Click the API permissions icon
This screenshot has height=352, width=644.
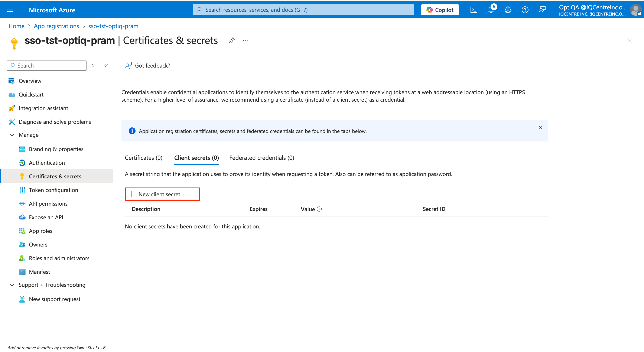[22, 204]
